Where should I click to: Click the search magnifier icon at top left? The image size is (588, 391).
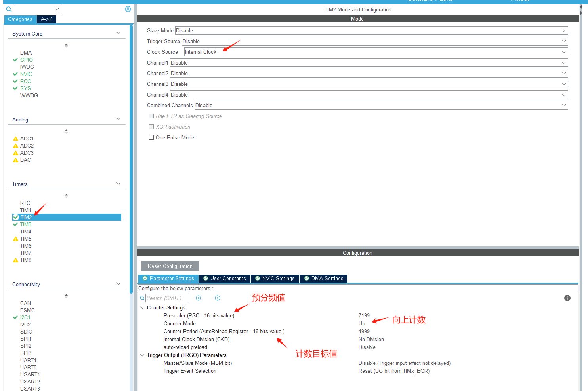[9, 9]
